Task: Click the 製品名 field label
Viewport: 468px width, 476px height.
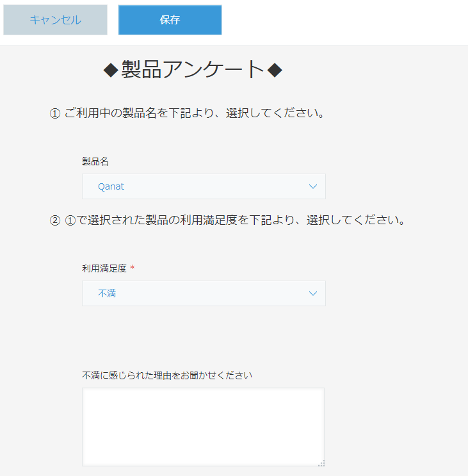Action: 95,161
